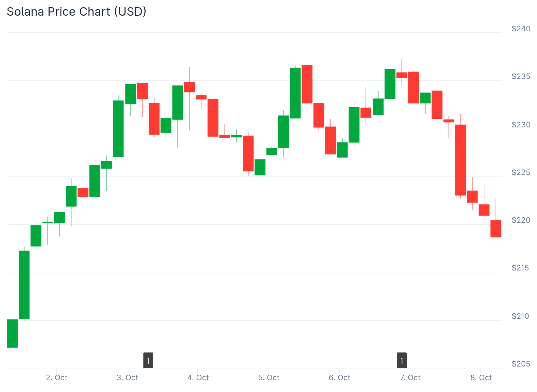Click the 6. Oct date label

click(x=339, y=378)
